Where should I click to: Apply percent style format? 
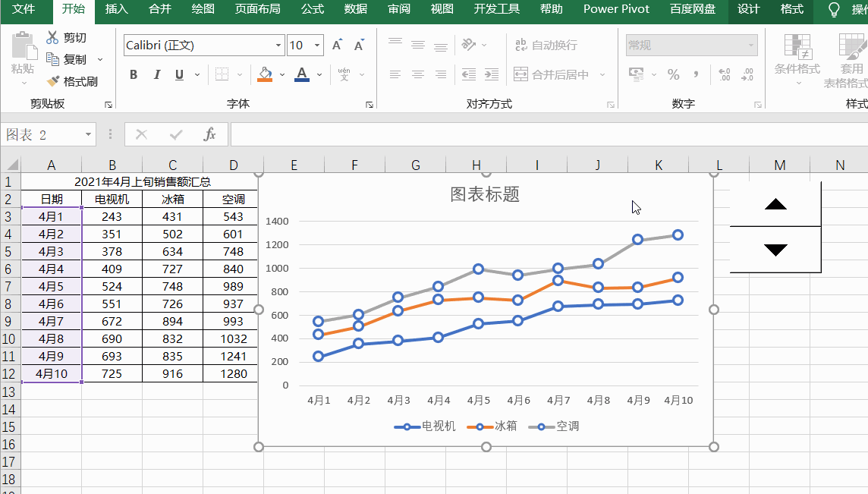(673, 74)
